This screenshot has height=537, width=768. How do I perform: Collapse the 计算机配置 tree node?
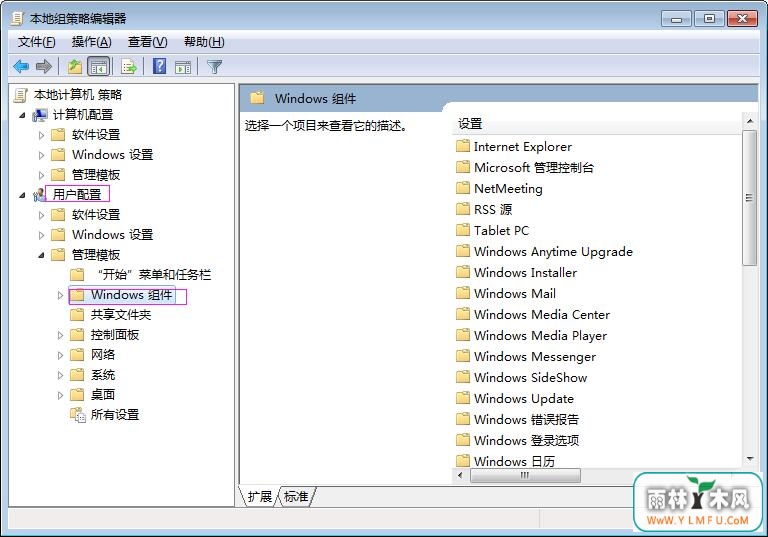[23, 115]
